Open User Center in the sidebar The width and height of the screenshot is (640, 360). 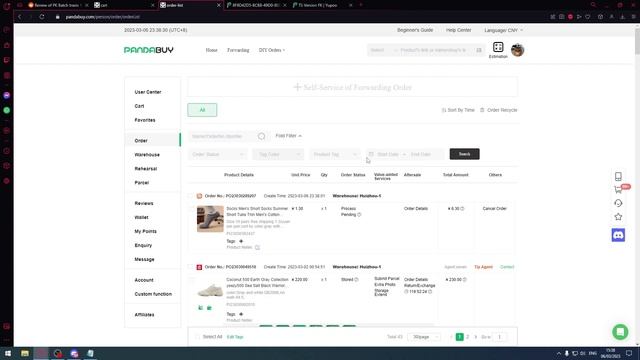[148, 92]
